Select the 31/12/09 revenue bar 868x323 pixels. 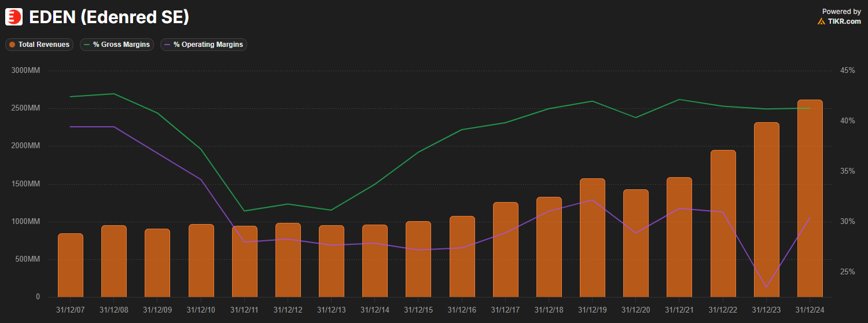(157, 263)
